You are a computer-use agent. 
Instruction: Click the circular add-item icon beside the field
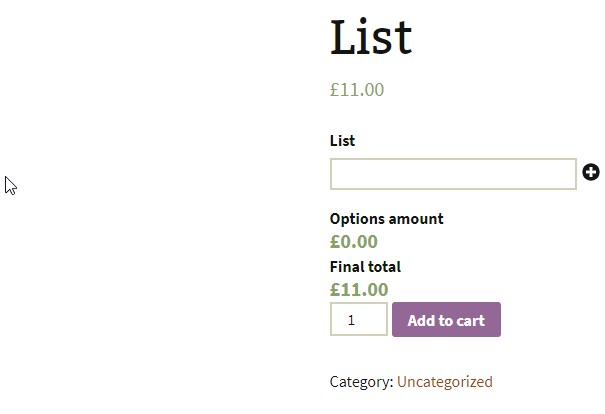[x=591, y=172]
